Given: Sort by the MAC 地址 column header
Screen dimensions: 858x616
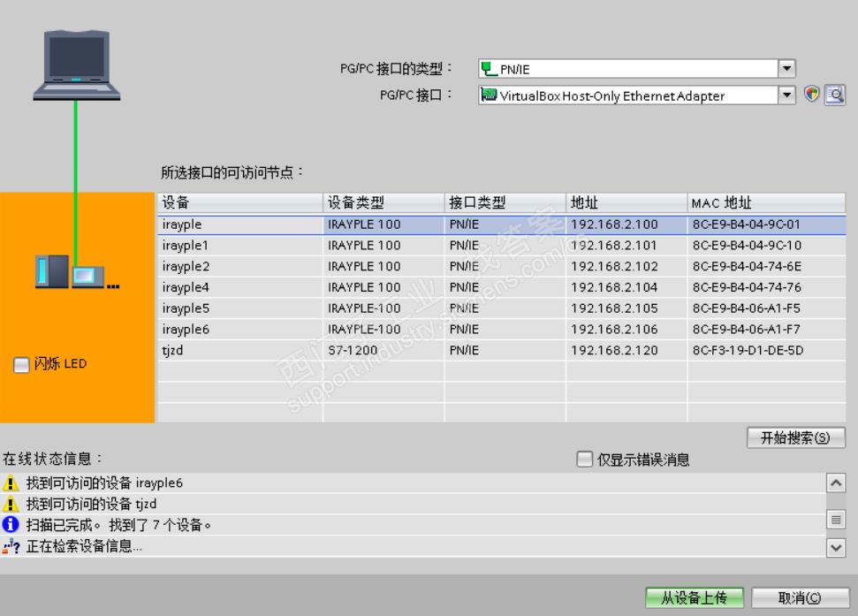Looking at the screenshot, I should (x=767, y=203).
